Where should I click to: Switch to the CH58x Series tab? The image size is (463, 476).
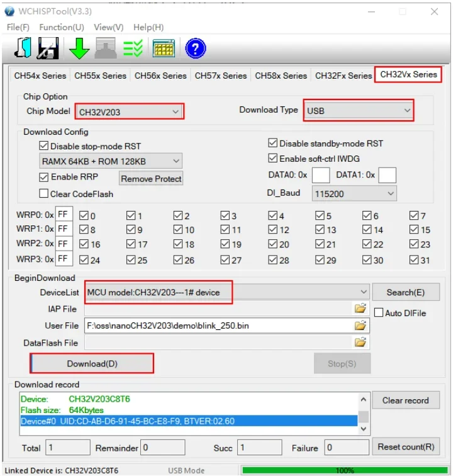click(x=281, y=76)
